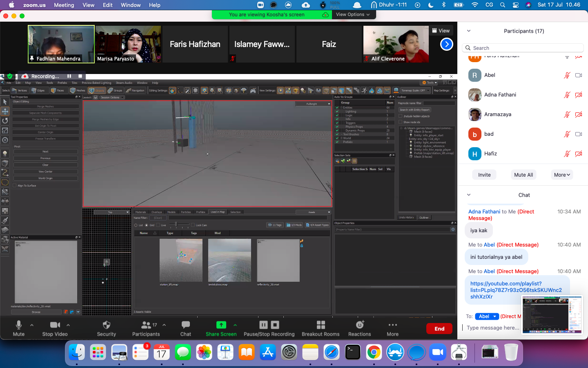Click the View Center pivot button
588x368 pixels.
point(45,172)
